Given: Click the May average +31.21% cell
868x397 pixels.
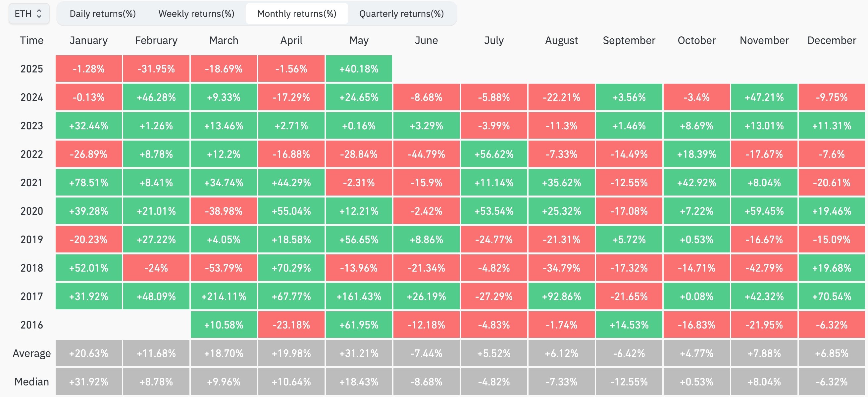Looking at the screenshot, I should point(359,353).
